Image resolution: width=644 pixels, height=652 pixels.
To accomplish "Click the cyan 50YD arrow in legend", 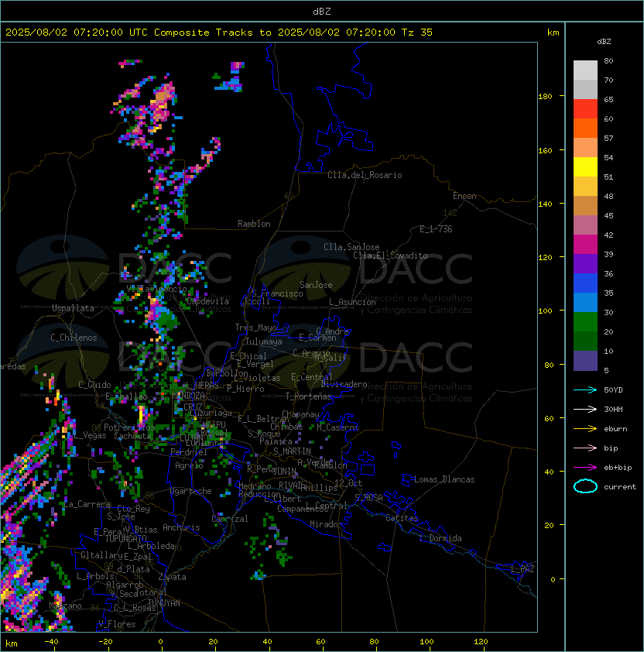I will (x=585, y=389).
